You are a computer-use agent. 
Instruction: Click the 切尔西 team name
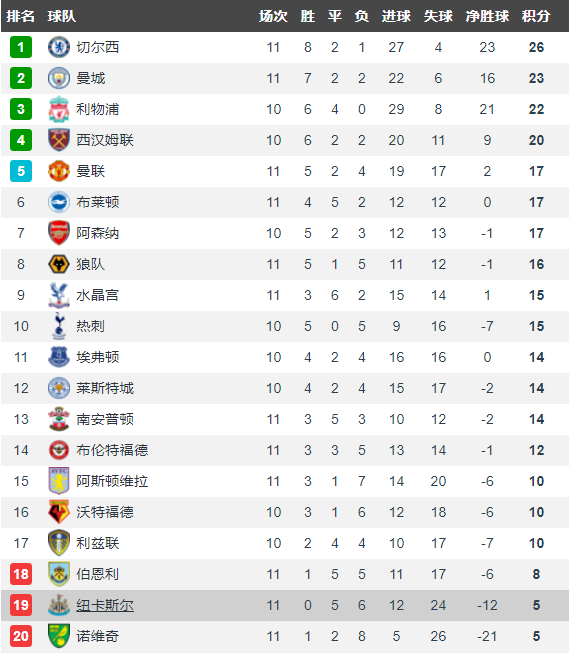point(98,47)
